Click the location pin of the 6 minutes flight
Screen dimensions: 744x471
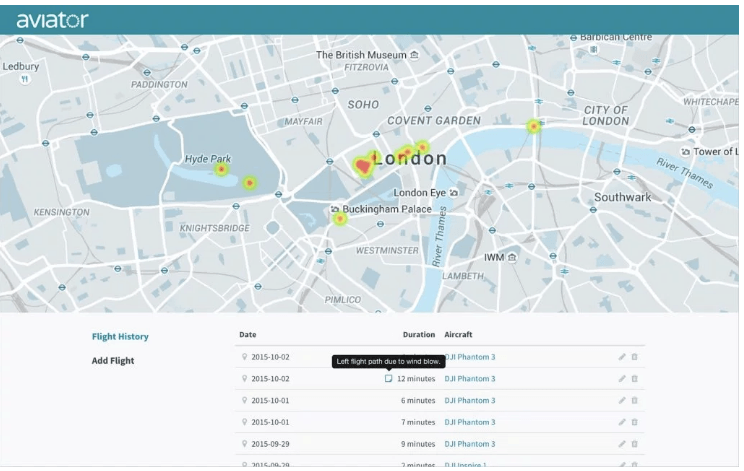(x=244, y=400)
